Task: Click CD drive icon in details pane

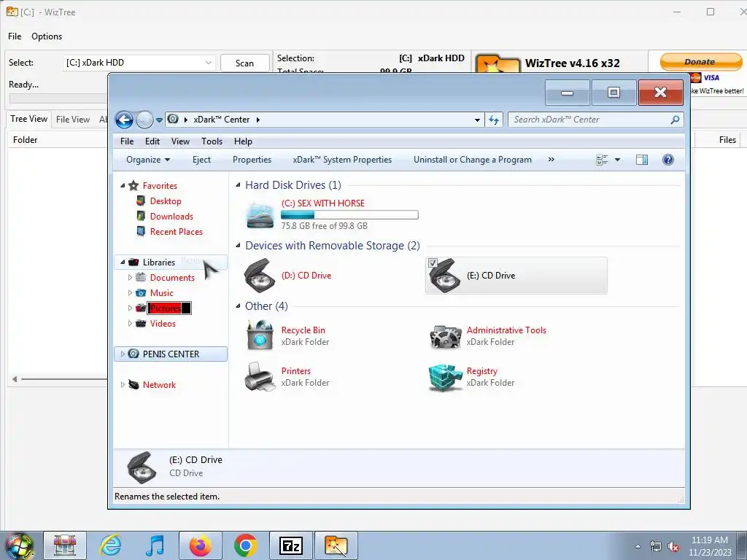Action: pos(142,467)
